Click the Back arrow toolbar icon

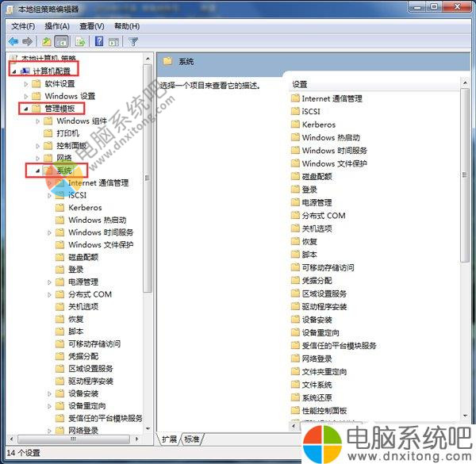coord(13,41)
